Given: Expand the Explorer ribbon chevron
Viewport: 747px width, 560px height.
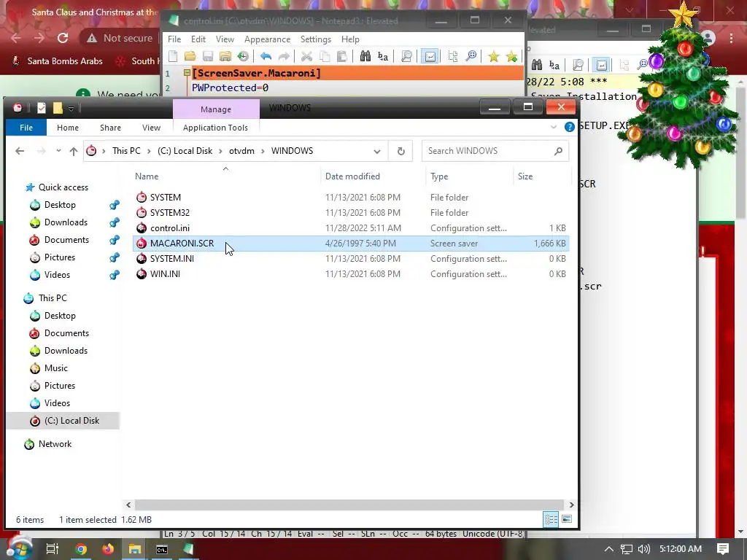Looking at the screenshot, I should click(x=554, y=127).
